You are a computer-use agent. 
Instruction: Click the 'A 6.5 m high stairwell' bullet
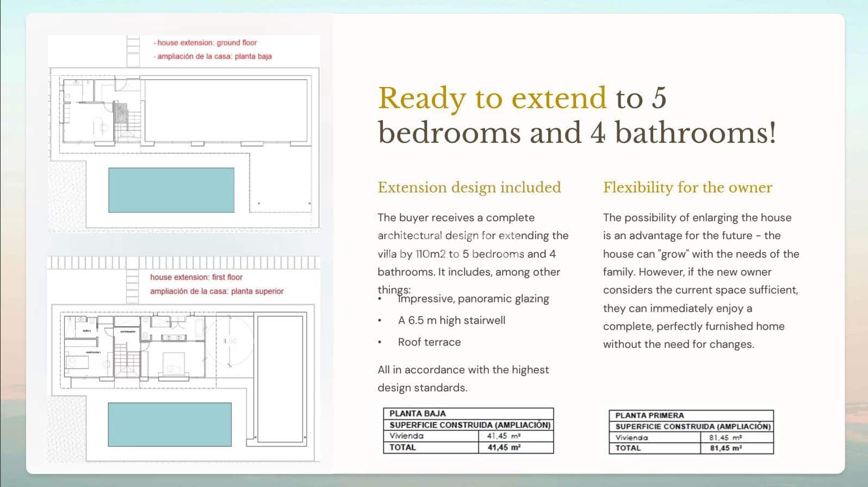(x=451, y=321)
